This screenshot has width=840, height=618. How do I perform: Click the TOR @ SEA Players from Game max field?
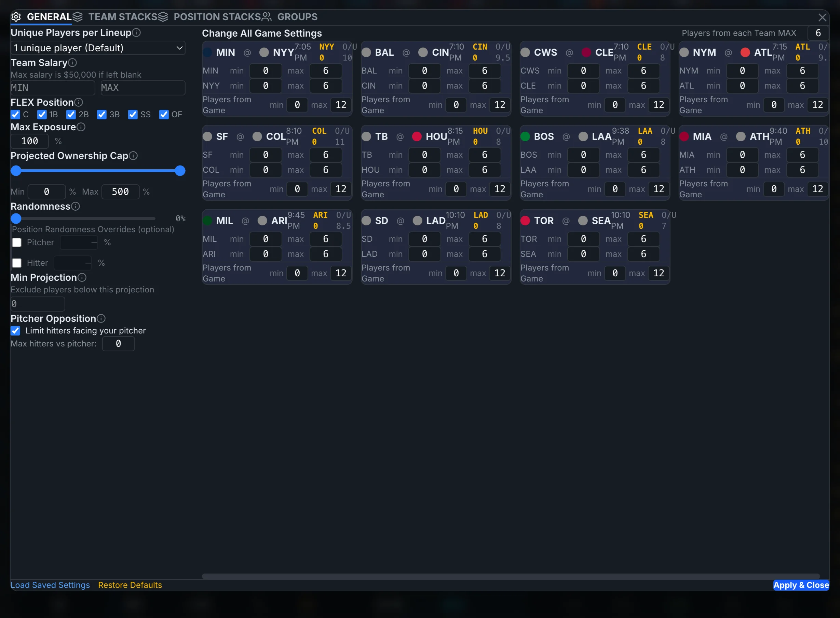pos(659,273)
